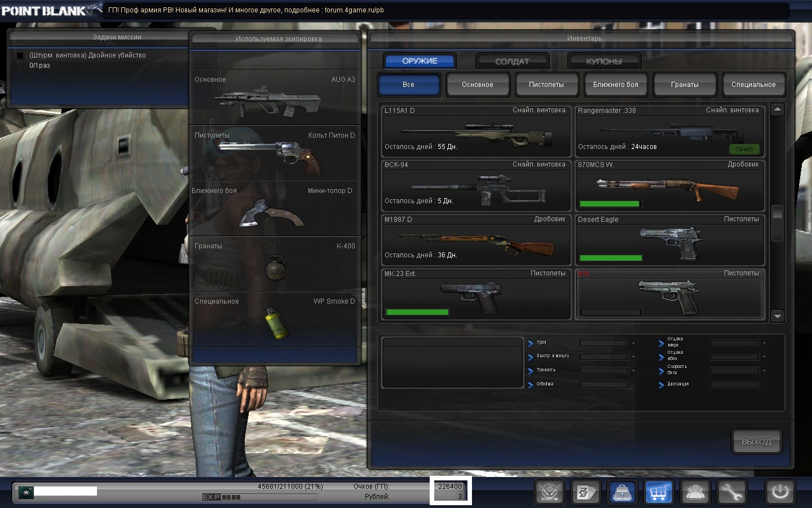Viewport: 812px width, 508px height.
Task: Click the Point Blank logo
Action: tap(51, 10)
